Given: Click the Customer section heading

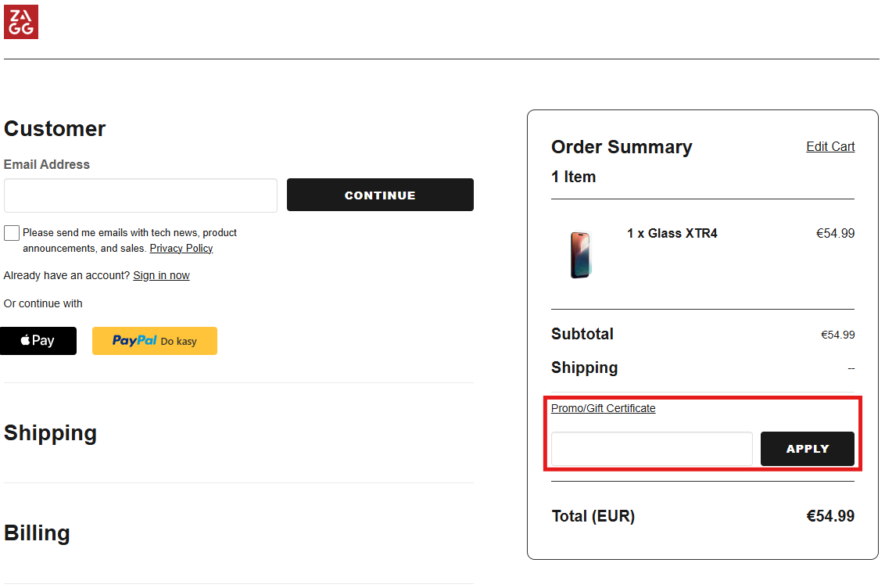Looking at the screenshot, I should [55, 129].
